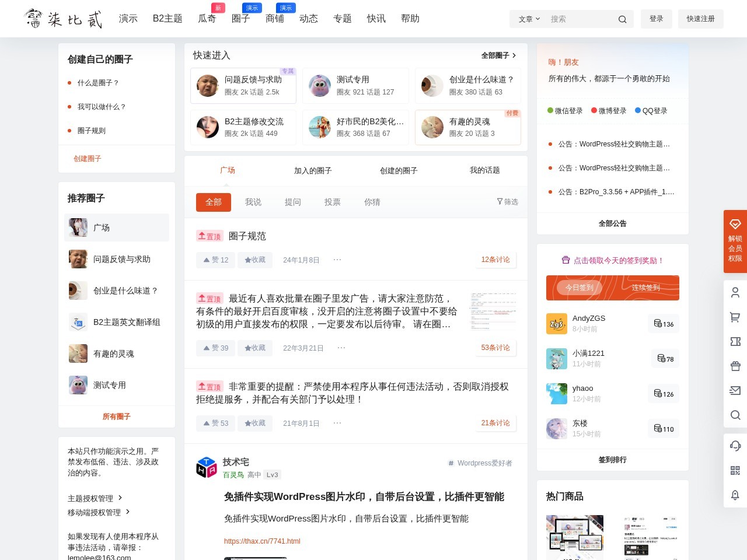This screenshot has height=560, width=747.
Task: Click the mail message icon in sidebar
Action: [x=735, y=391]
